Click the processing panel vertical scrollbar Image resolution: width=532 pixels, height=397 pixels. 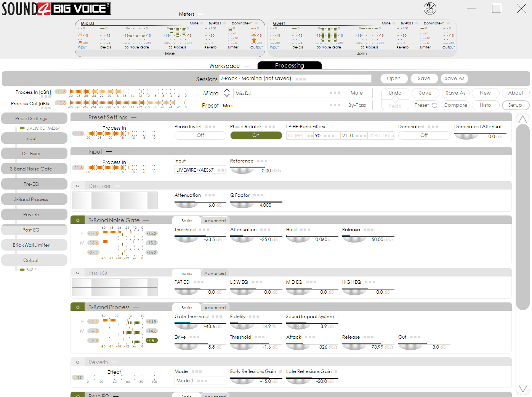point(522,217)
